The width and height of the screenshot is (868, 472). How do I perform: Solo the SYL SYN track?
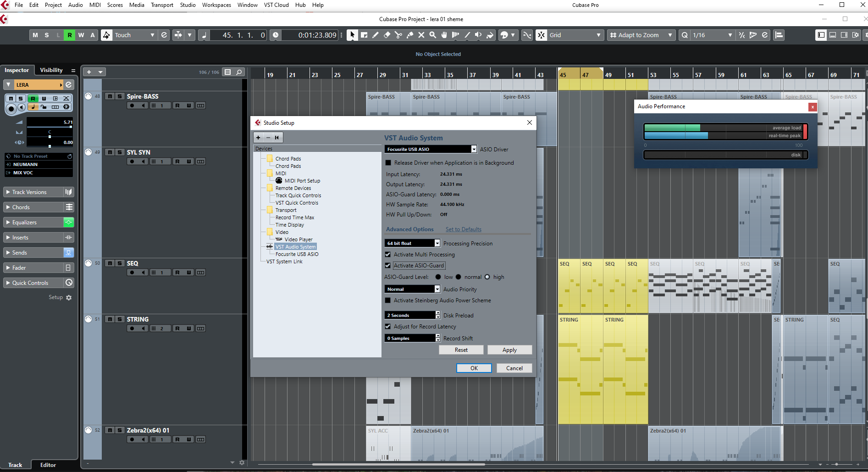pos(120,152)
